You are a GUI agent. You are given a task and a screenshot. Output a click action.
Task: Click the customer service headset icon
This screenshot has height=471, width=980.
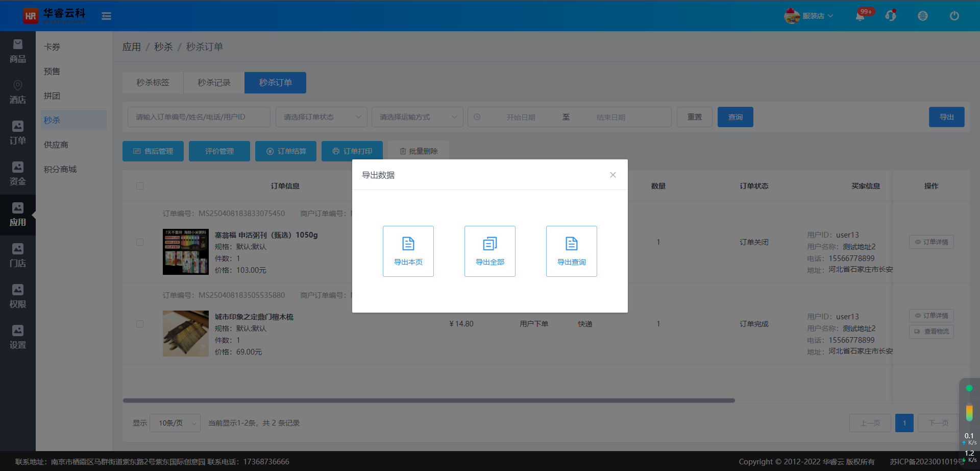click(x=891, y=16)
